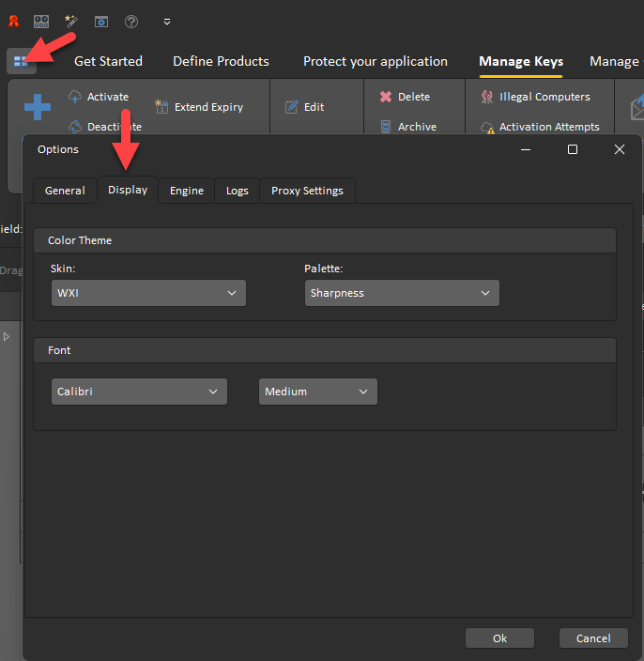Click the Edit key ribbon button
Image resolution: width=644 pixels, height=661 pixels.
(x=304, y=107)
